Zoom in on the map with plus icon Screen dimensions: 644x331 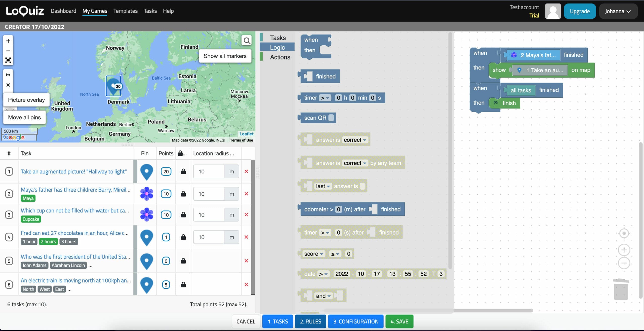pos(8,41)
